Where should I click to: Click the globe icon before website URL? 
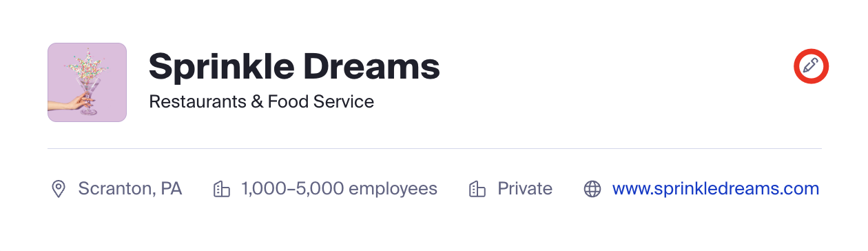click(592, 189)
